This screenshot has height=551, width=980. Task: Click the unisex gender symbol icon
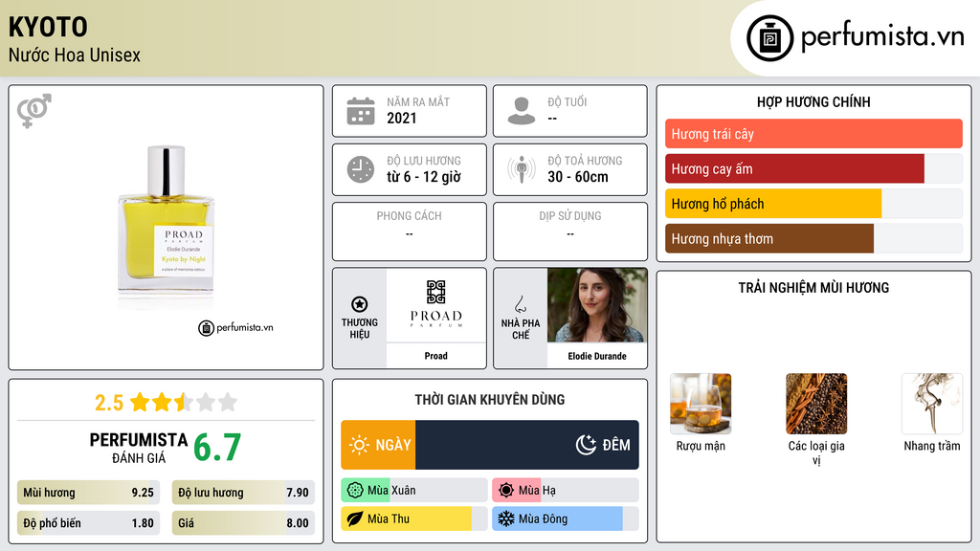(x=34, y=111)
